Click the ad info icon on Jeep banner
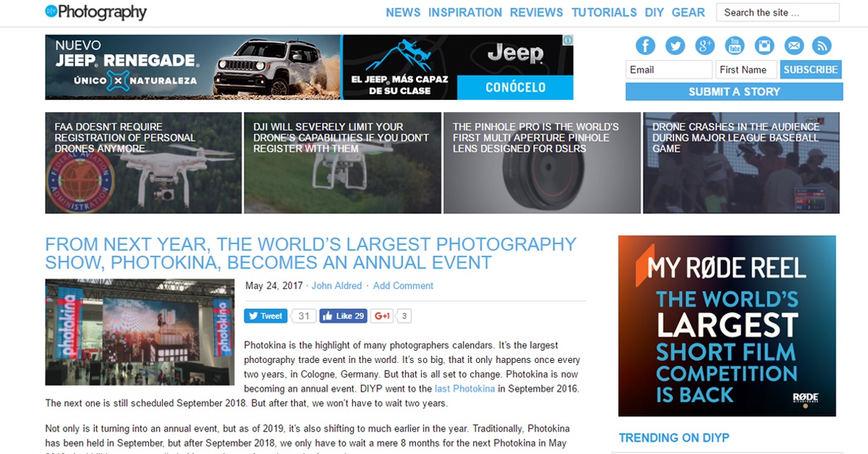 coord(568,40)
